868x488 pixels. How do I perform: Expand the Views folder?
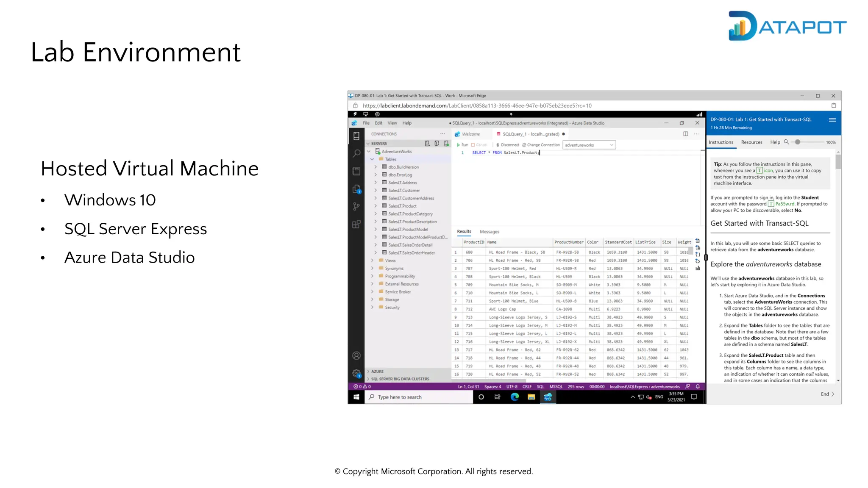[x=372, y=261]
